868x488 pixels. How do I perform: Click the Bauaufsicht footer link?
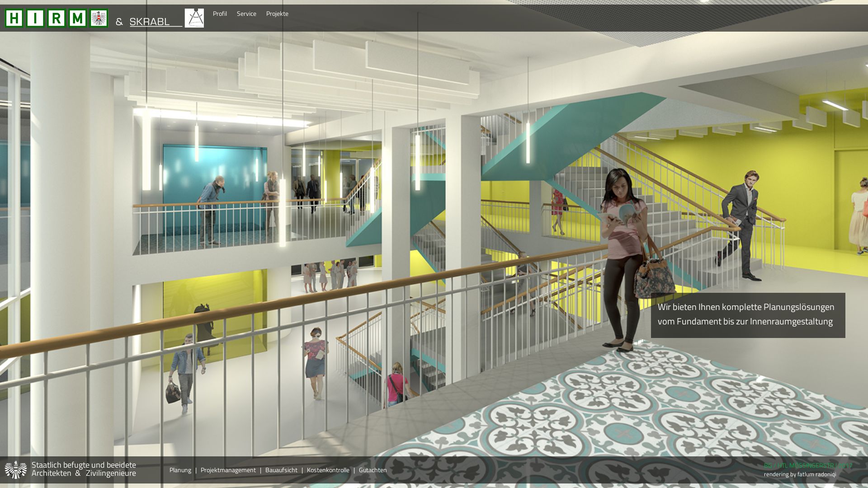pyautogui.click(x=281, y=470)
